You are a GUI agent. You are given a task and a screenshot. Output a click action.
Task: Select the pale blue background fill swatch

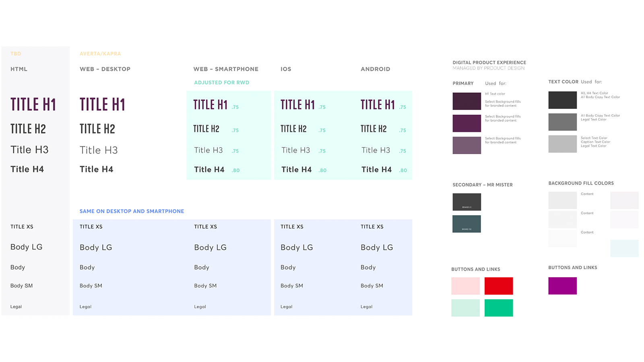(624, 248)
